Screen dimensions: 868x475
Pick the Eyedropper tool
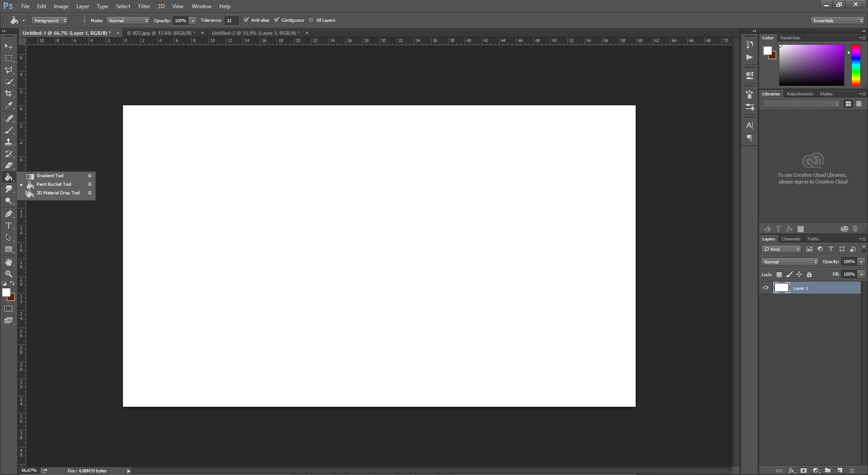click(9, 105)
